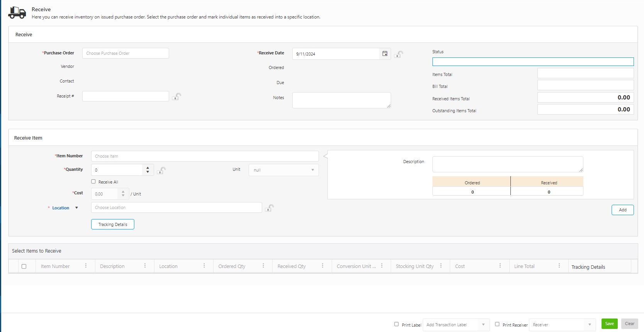This screenshot has width=644, height=332.
Task: Increase Quantity with the up arrow
Action: click(x=147, y=168)
